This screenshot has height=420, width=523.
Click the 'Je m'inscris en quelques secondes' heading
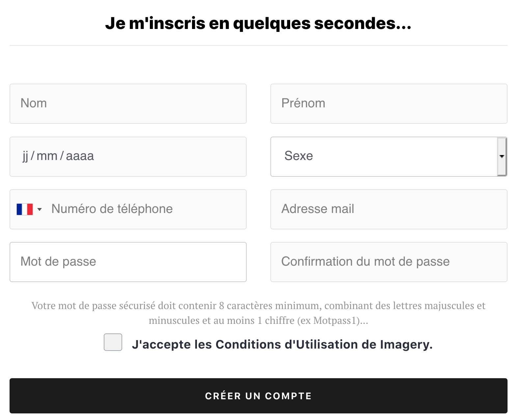[258, 23]
